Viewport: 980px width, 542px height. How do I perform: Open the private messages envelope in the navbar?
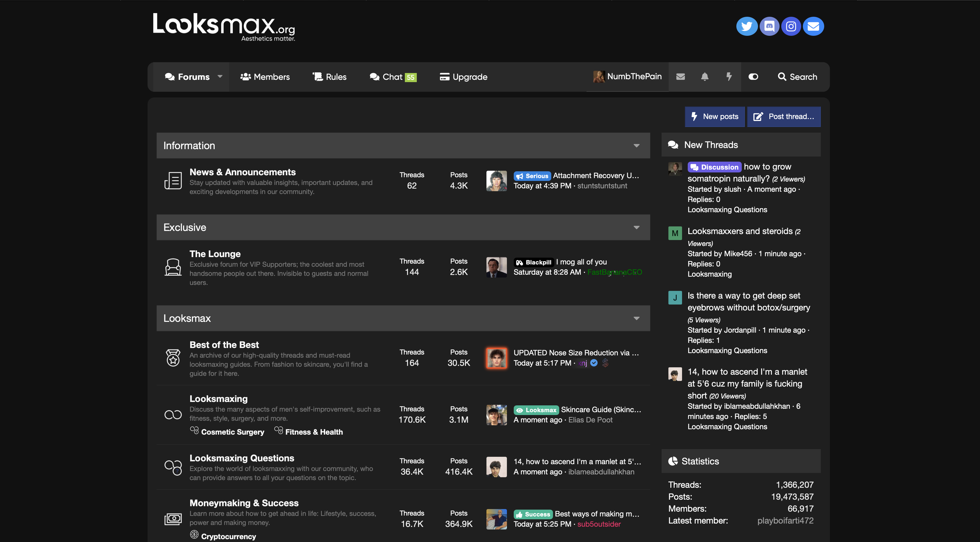coord(681,77)
